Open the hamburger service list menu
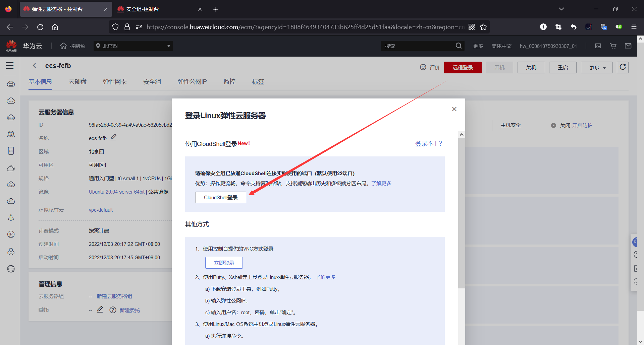Screen dimensions: 644x345 [x=10, y=66]
